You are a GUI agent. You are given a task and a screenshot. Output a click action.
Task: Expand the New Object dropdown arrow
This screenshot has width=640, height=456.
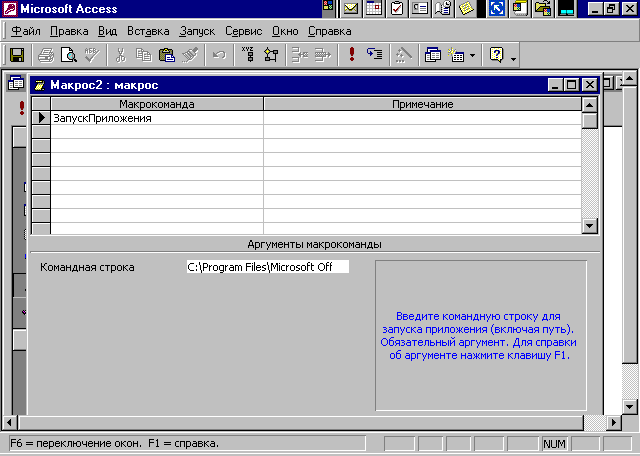click(472, 55)
